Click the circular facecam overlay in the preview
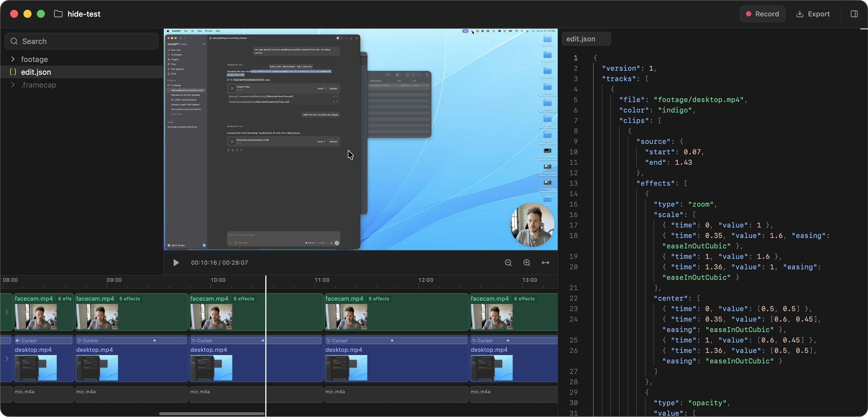Viewport: 868px width, 417px height. [x=532, y=224]
